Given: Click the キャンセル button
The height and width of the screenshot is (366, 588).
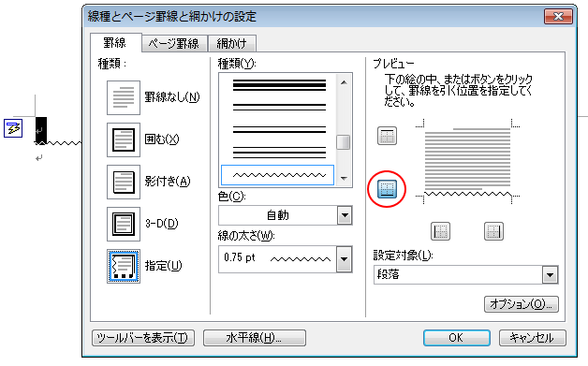Looking at the screenshot, I should coord(532,338).
